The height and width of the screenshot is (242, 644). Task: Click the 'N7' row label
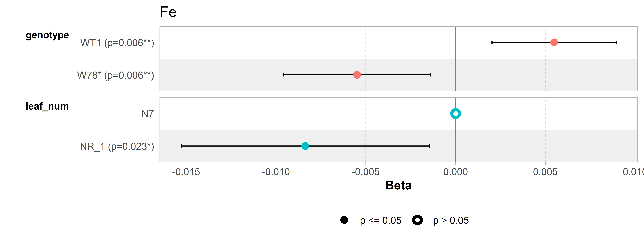pos(147,114)
